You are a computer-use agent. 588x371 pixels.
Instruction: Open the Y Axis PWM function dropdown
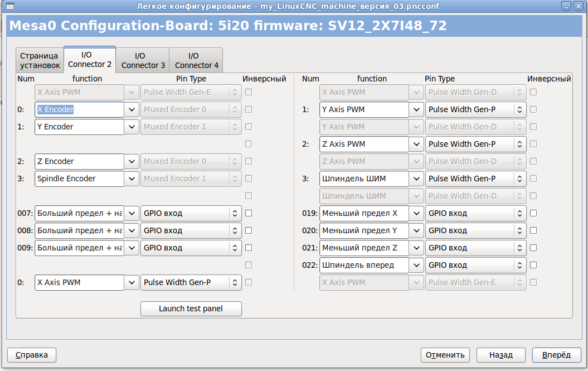coord(416,110)
